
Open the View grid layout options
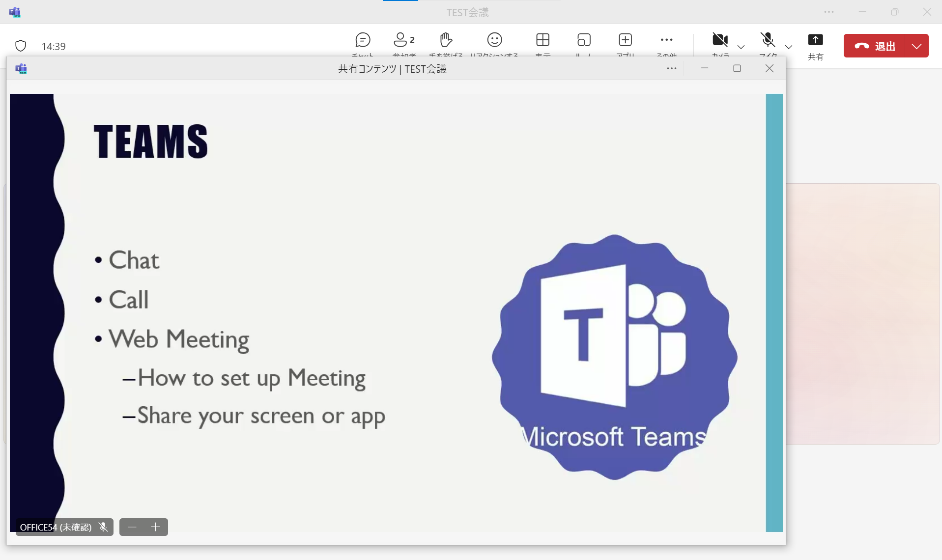[542, 40]
